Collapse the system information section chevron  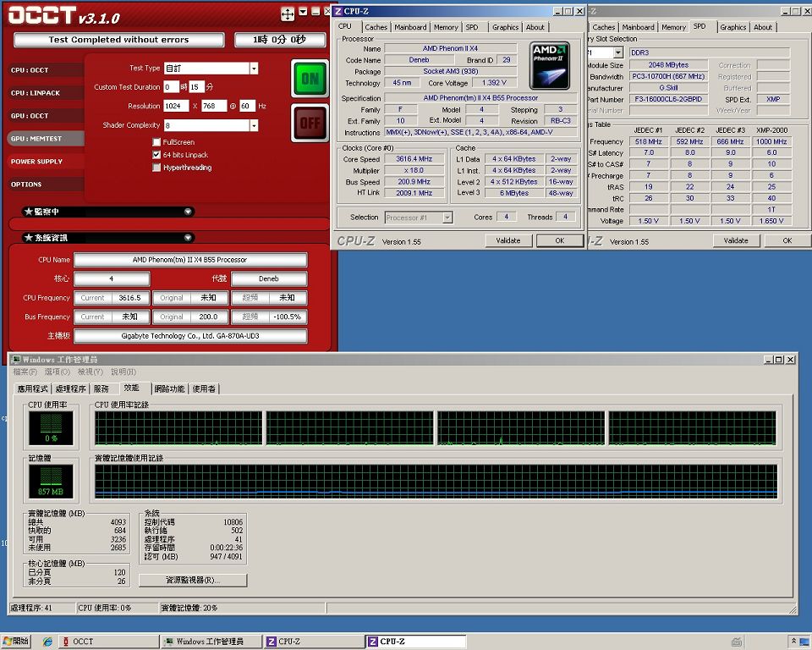tap(188, 237)
